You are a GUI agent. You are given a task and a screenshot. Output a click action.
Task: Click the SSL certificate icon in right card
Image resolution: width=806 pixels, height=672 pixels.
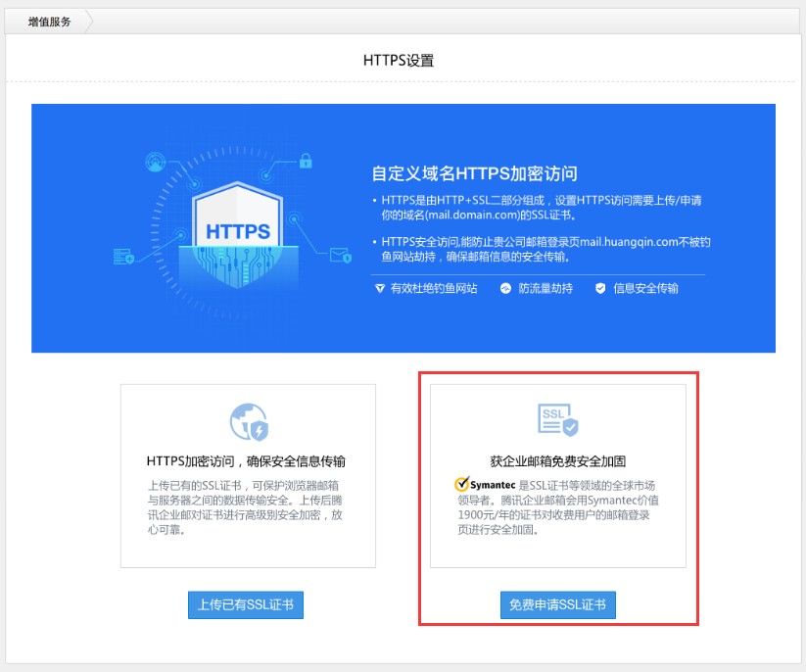click(x=557, y=420)
